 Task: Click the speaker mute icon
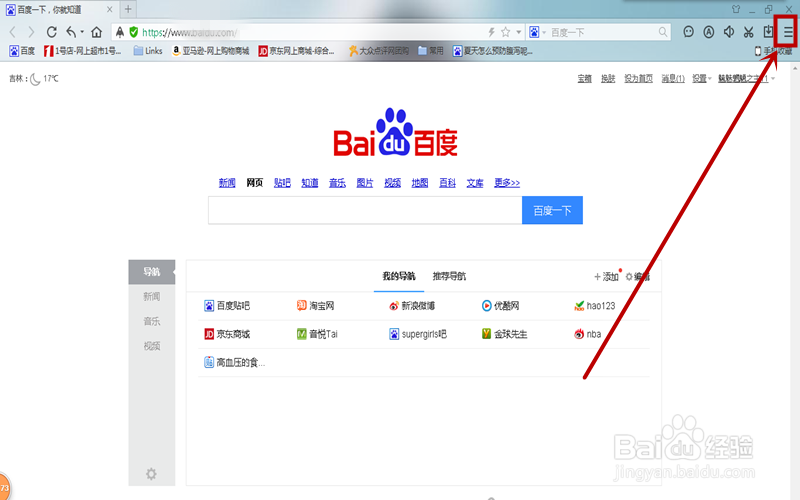[x=729, y=32]
